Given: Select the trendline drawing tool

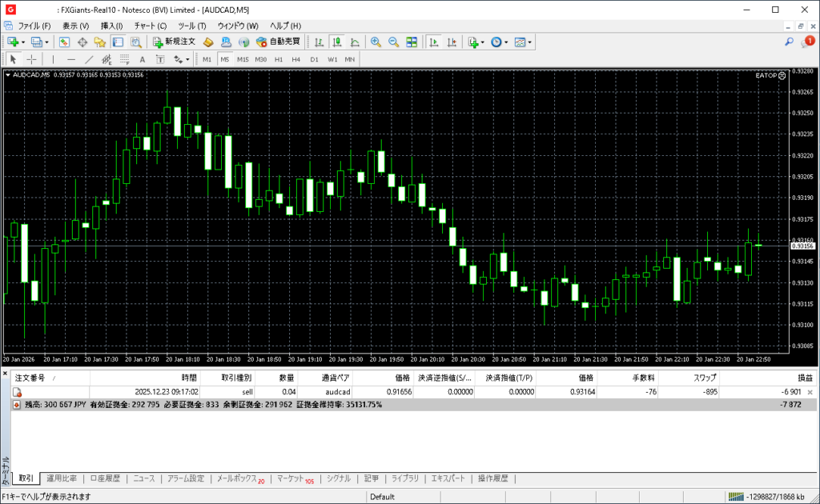Looking at the screenshot, I should tap(88, 59).
